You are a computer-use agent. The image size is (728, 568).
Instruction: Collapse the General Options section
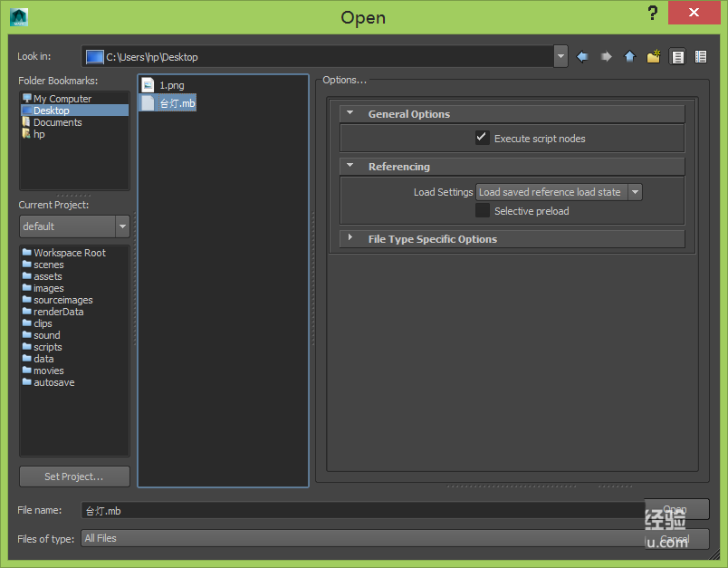pos(350,113)
